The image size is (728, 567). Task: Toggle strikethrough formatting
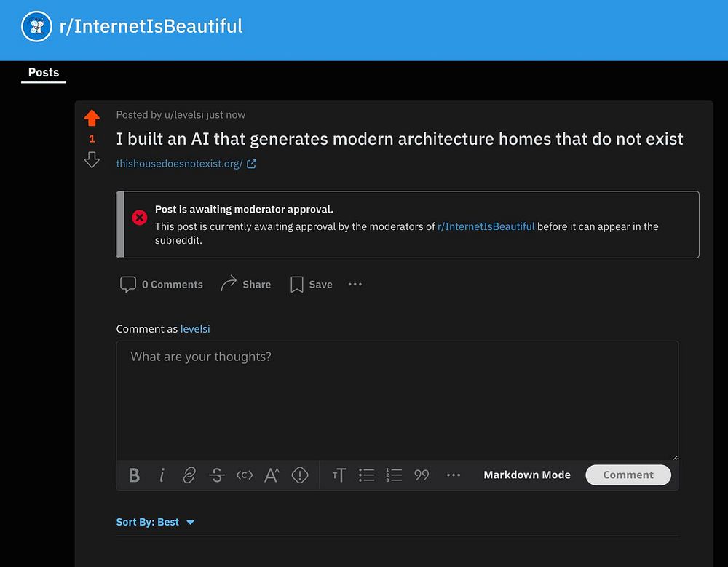[217, 475]
